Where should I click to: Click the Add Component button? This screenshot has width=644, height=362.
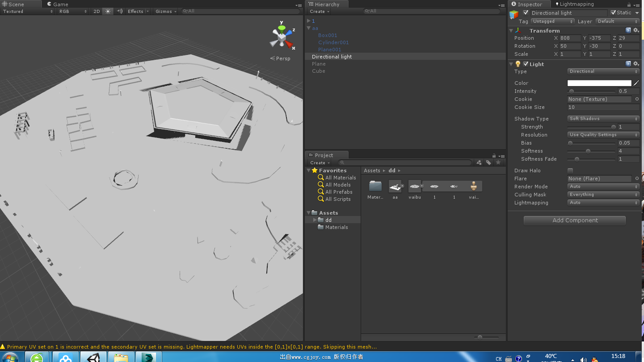(x=575, y=221)
